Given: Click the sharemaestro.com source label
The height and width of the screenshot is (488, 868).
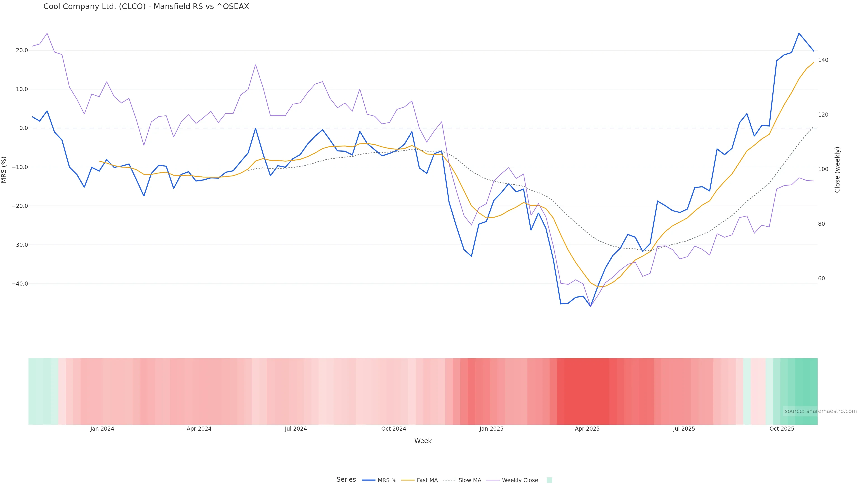Looking at the screenshot, I should 820,411.
